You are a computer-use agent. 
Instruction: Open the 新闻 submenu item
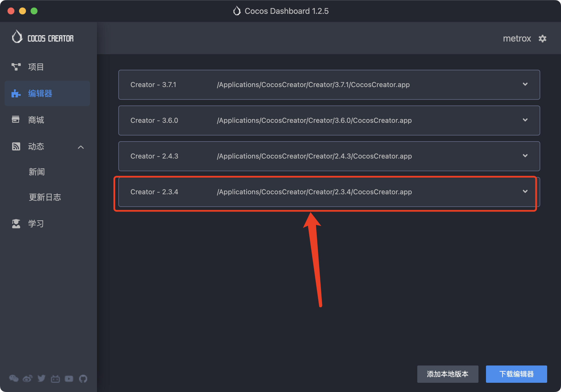[37, 172]
